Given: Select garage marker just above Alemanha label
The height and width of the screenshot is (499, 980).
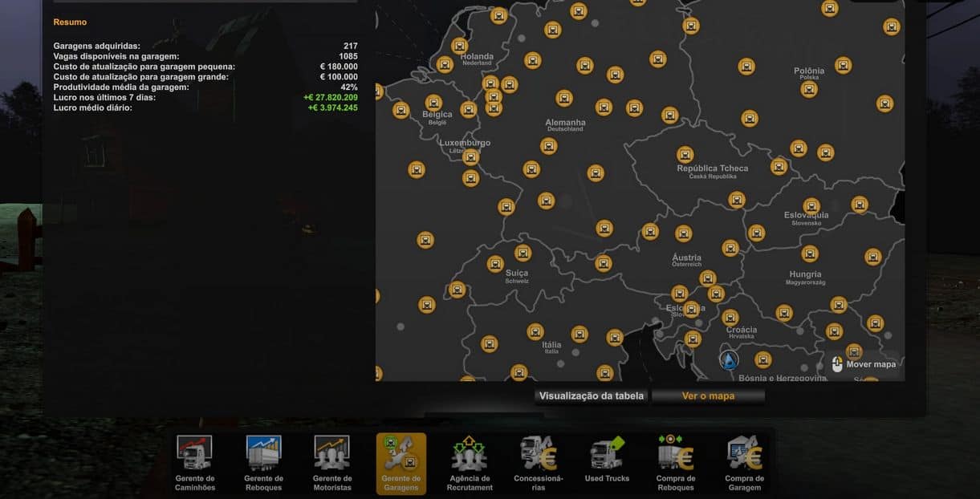Looking at the screenshot, I should 564,98.
